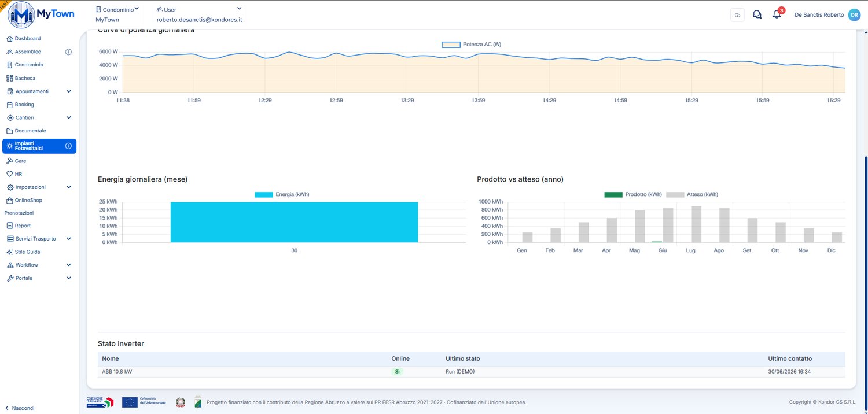868x414 pixels.
Task: Click the DR user avatar
Action: coord(854,15)
